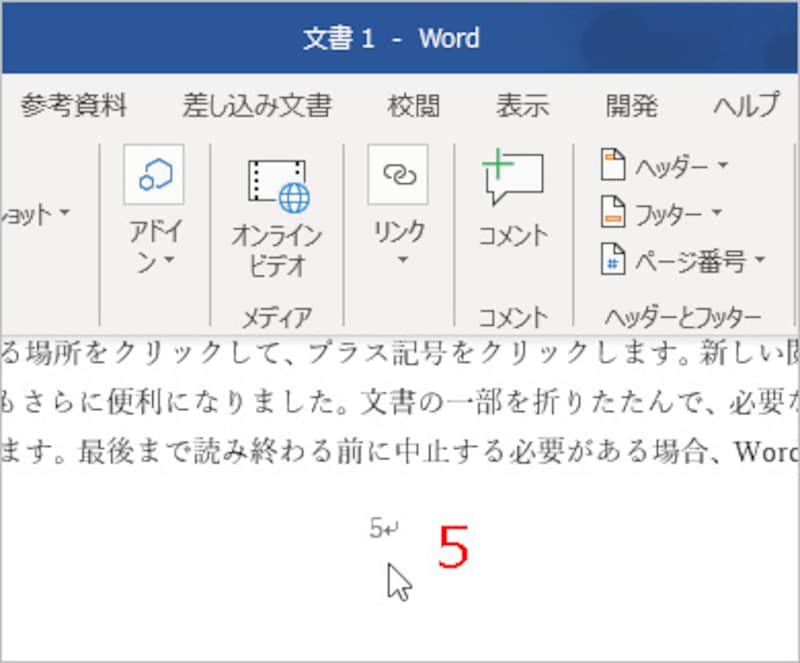Expand the ヘッダー dropdown arrow
The height and width of the screenshot is (663, 800).
pyautogui.click(x=723, y=165)
